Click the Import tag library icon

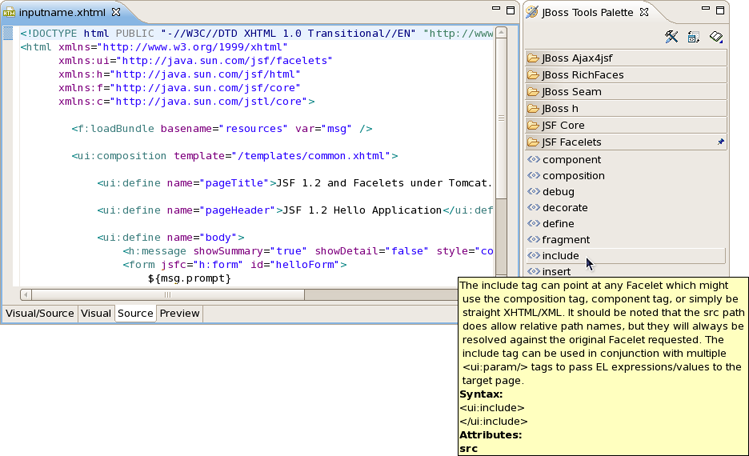(x=716, y=37)
